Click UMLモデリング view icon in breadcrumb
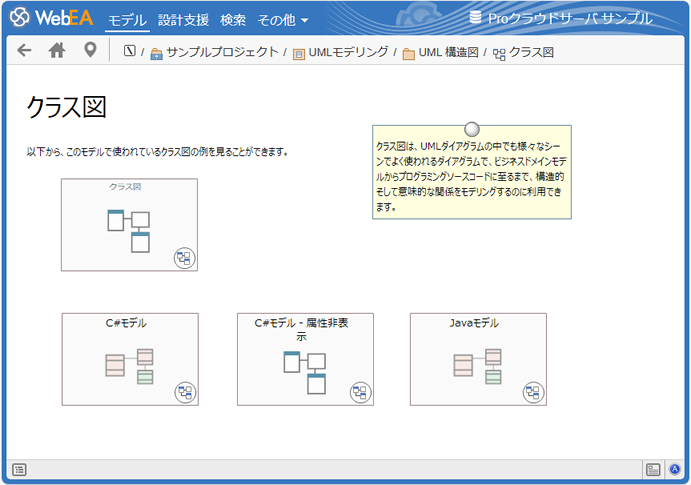 [x=298, y=54]
